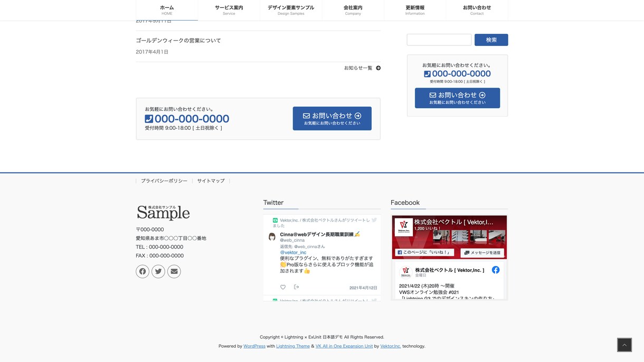Image resolution: width=644 pixels, height=362 pixels.
Task: Open デザイン要素サンプル in the navigation
Action: (291, 10)
